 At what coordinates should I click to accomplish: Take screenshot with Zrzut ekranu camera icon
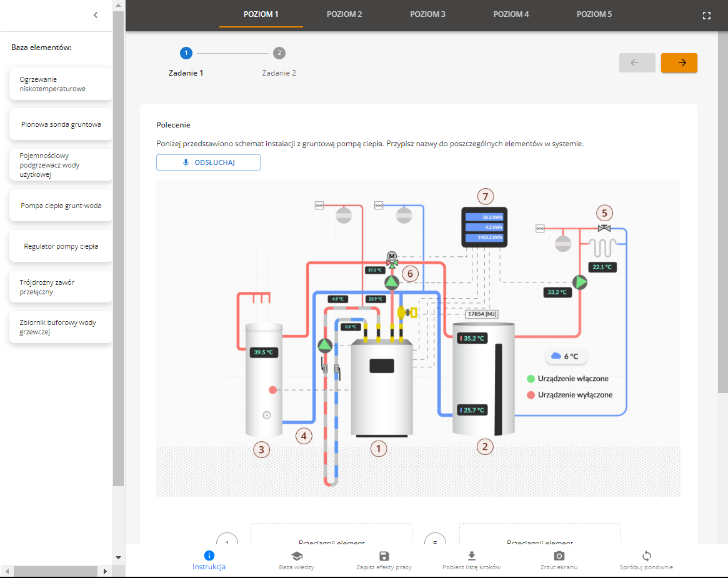pyautogui.click(x=559, y=556)
